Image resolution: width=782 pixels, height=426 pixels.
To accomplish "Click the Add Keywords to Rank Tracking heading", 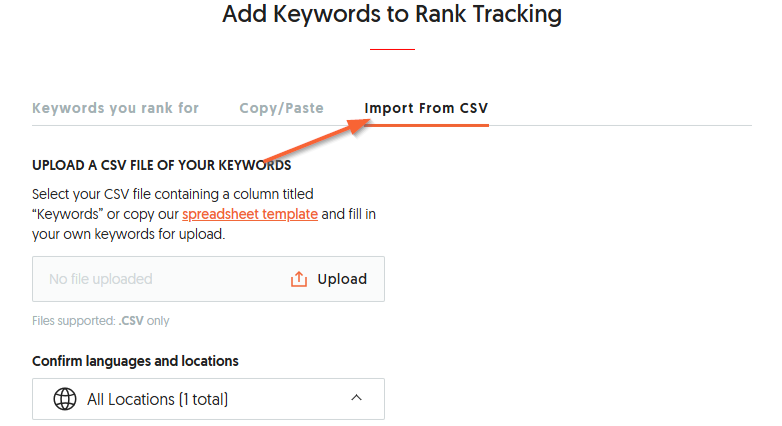I will click(x=391, y=15).
